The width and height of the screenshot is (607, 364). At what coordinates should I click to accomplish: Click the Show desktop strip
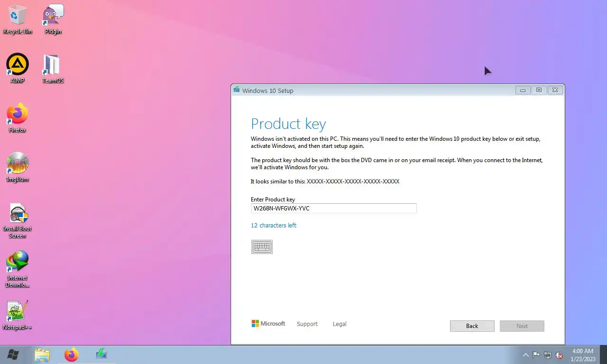tap(603, 355)
